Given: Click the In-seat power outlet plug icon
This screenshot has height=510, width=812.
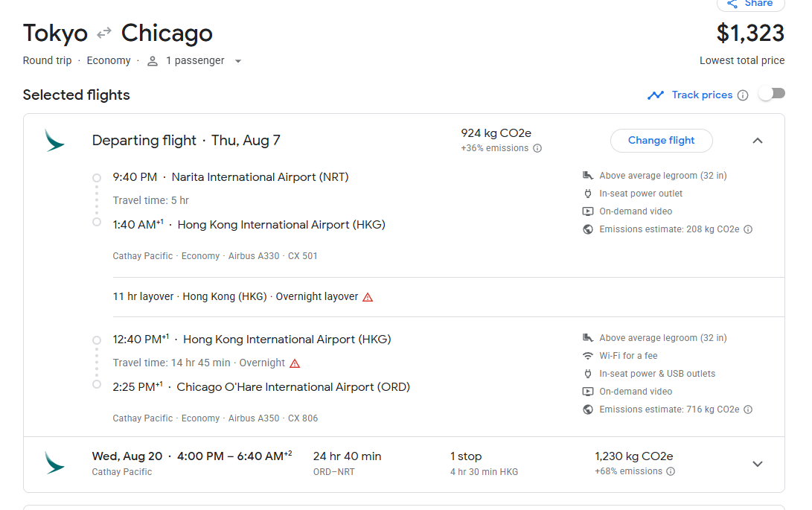Looking at the screenshot, I should click(588, 194).
